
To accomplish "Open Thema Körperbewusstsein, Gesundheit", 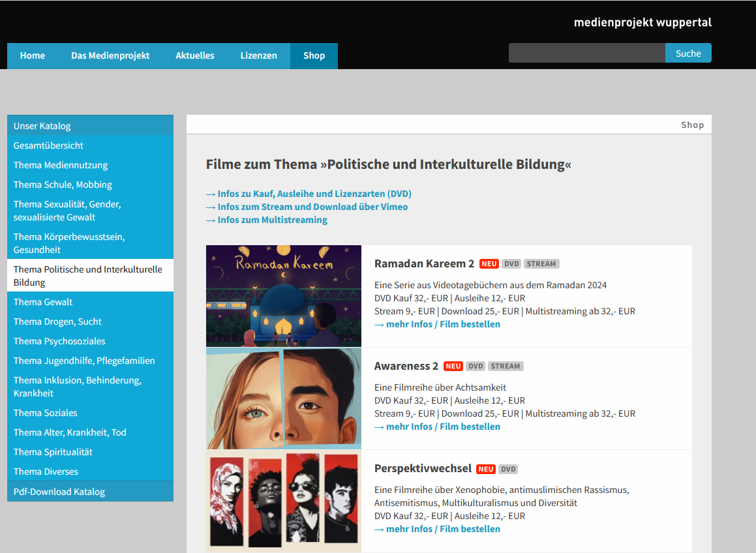I will (90, 243).
